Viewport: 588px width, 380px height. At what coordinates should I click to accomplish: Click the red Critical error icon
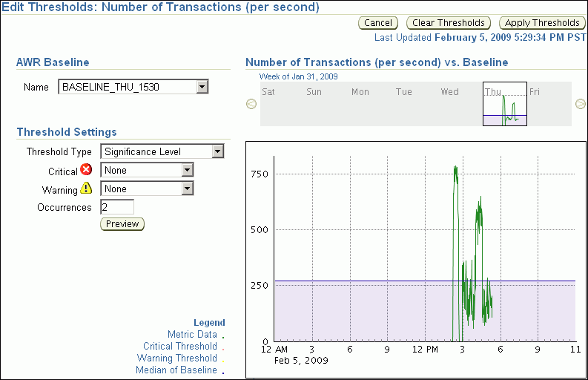85,170
